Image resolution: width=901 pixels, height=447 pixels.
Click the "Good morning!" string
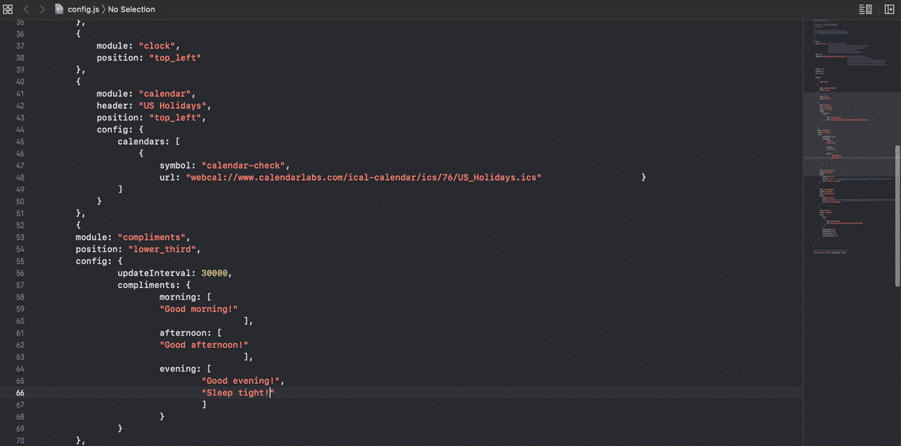[198, 309]
